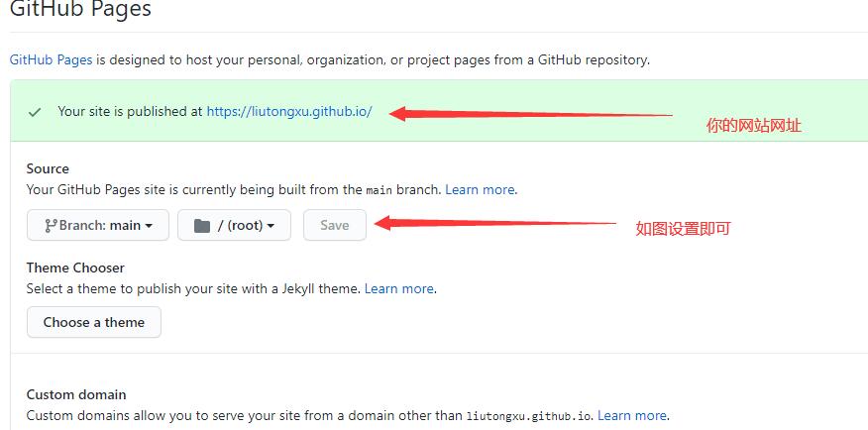Click the 'main' code text in Source description
This screenshot has height=430, width=868.
pyautogui.click(x=380, y=190)
